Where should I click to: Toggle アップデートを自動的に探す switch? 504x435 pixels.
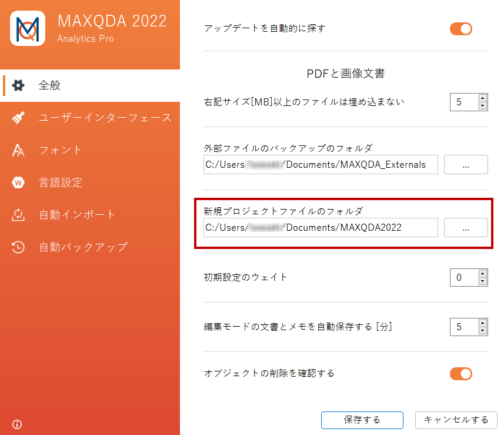(x=461, y=29)
